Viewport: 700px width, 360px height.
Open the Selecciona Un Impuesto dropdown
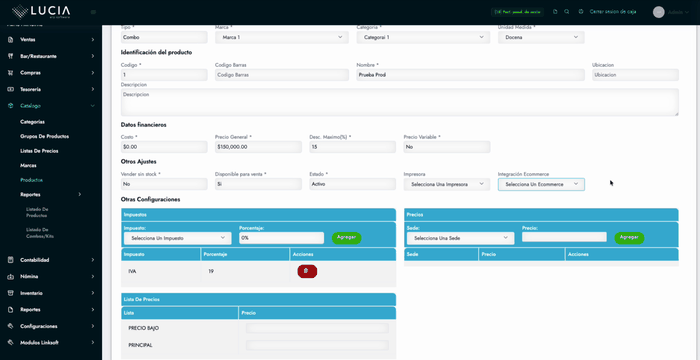178,238
